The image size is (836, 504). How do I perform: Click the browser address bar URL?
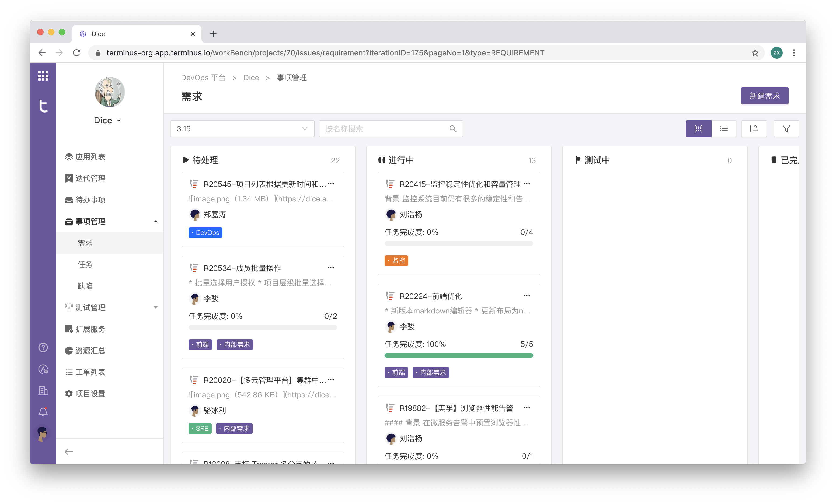325,53
